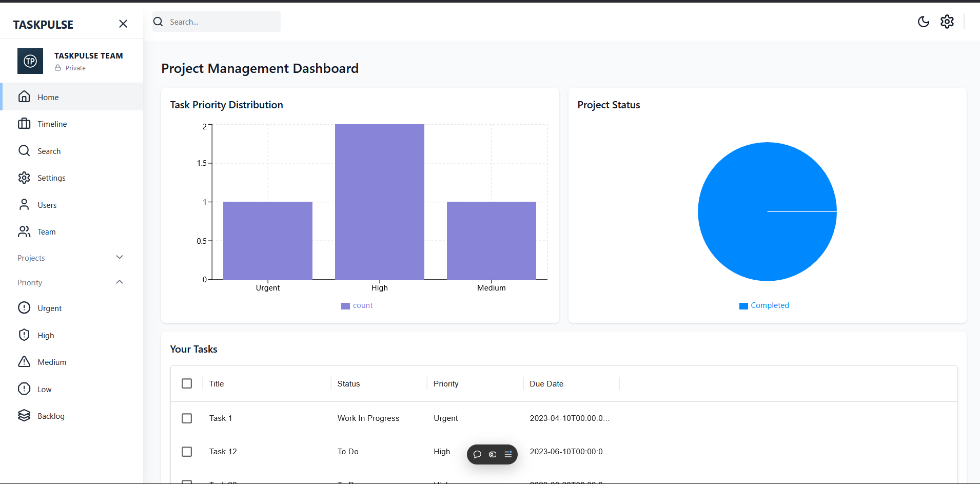Toggle the Completed legend under Project Status
Viewport: 980px width, 484px height.
tap(764, 305)
